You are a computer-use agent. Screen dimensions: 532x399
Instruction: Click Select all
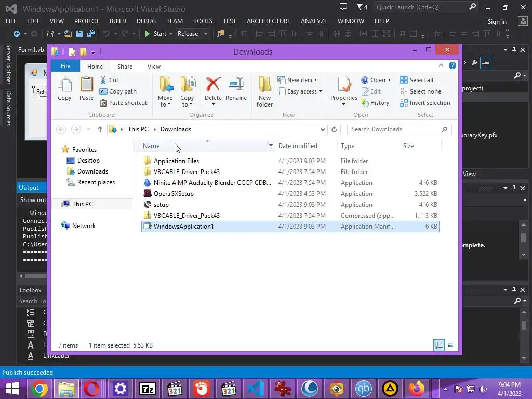coord(417,80)
